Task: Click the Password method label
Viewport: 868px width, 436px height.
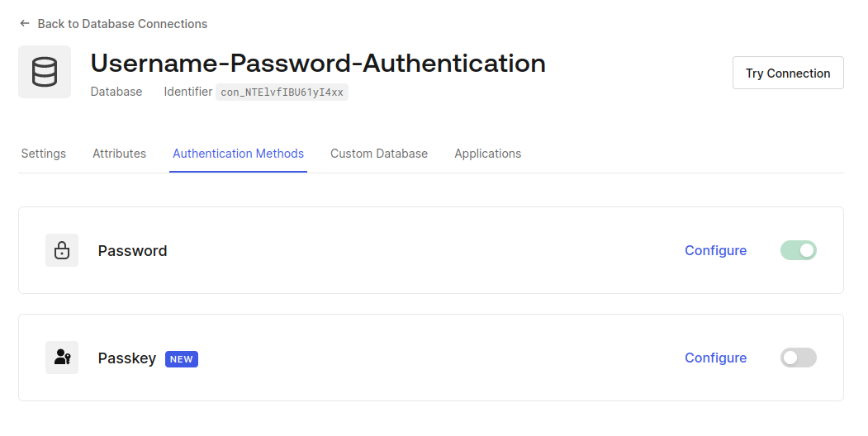Action: click(x=132, y=251)
